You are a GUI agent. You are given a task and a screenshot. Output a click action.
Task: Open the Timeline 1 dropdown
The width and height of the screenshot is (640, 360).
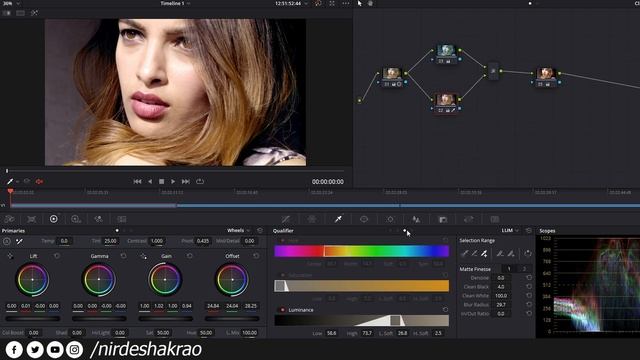(x=176, y=3)
